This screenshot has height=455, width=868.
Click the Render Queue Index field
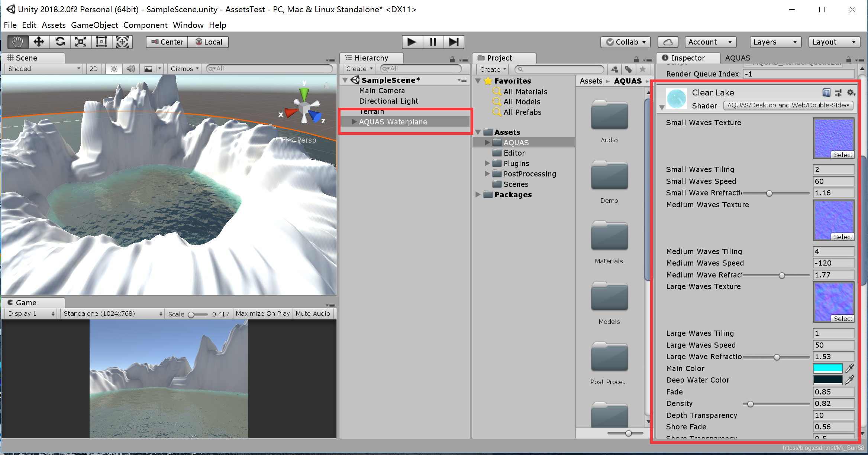[798, 74]
